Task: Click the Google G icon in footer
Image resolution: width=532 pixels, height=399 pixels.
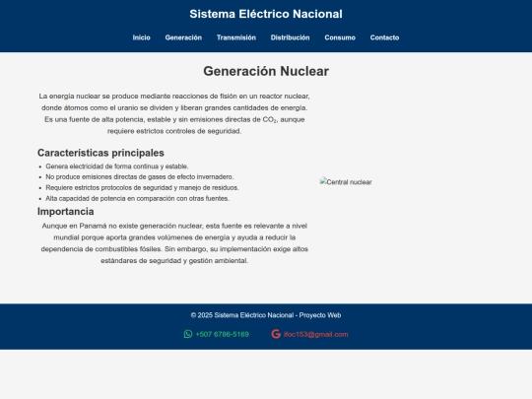Action: [276, 334]
